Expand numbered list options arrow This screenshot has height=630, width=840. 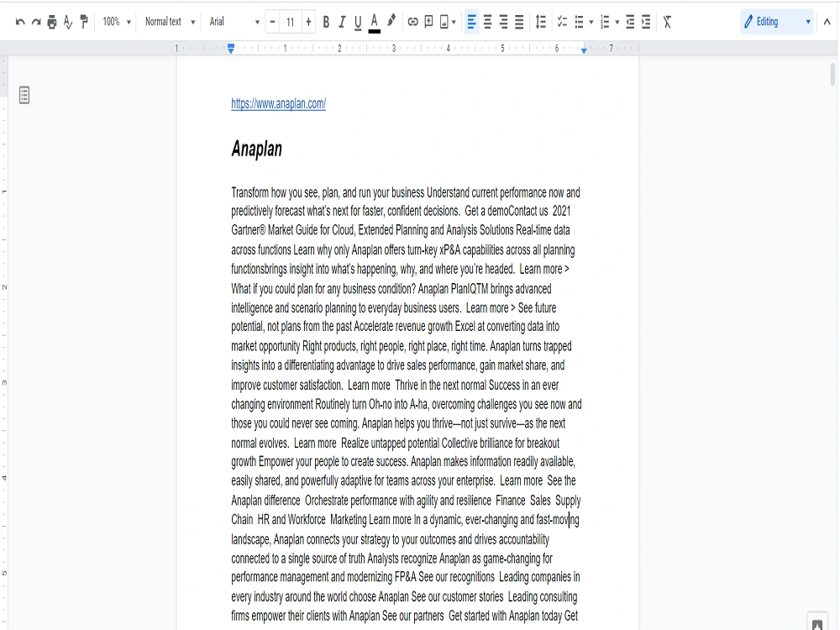point(617,22)
